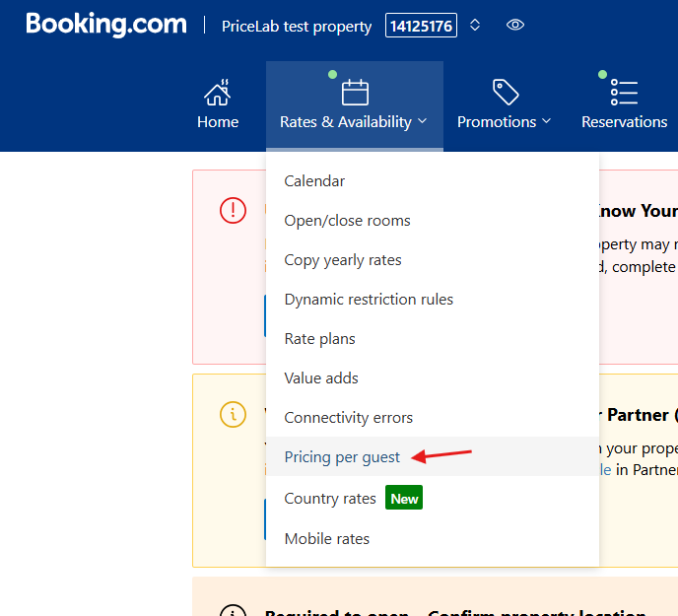Viewport: 678px width, 616px height.
Task: Click the Reservations list icon
Action: (x=624, y=92)
